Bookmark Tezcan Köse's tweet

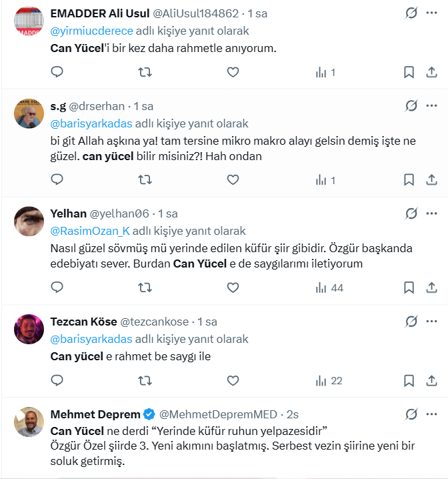click(409, 380)
